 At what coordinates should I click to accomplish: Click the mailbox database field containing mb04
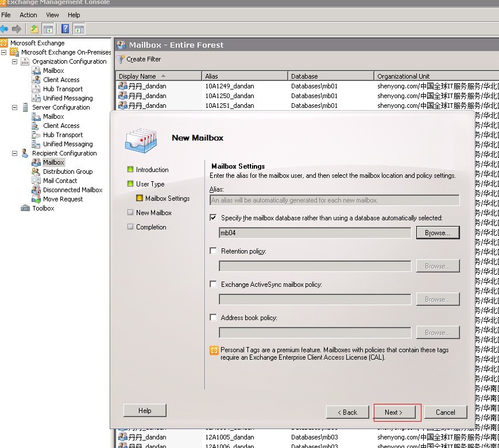[315, 233]
